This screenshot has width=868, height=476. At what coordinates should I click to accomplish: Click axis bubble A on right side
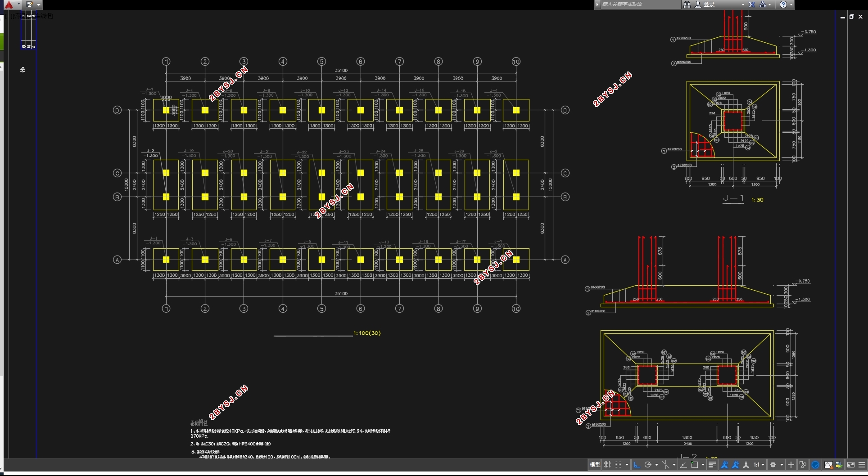[565, 260]
